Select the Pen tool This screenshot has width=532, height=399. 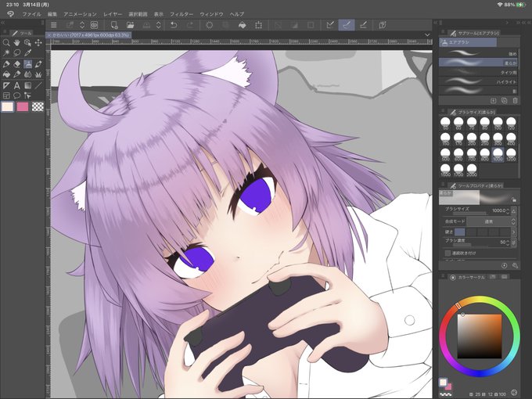tap(6, 64)
